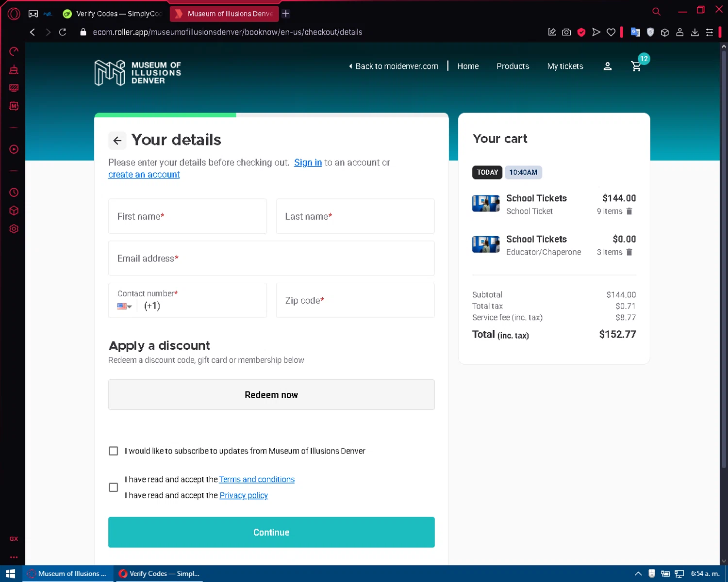Image resolution: width=728 pixels, height=582 pixels.
Task: Open the Terms and conditions link
Action: pos(257,479)
